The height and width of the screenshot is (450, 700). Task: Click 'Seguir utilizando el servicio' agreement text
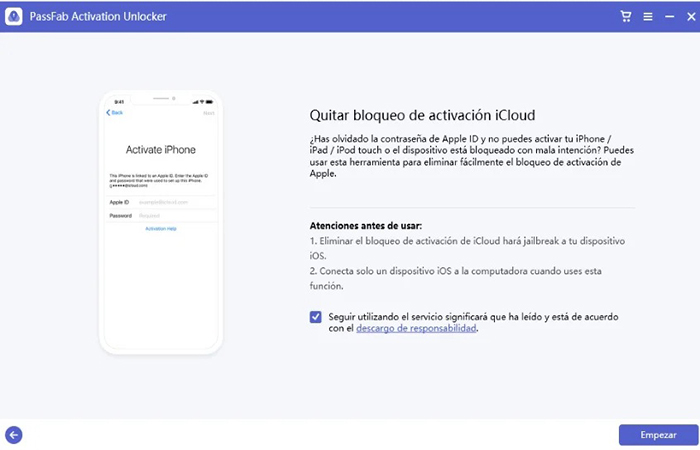(x=473, y=322)
